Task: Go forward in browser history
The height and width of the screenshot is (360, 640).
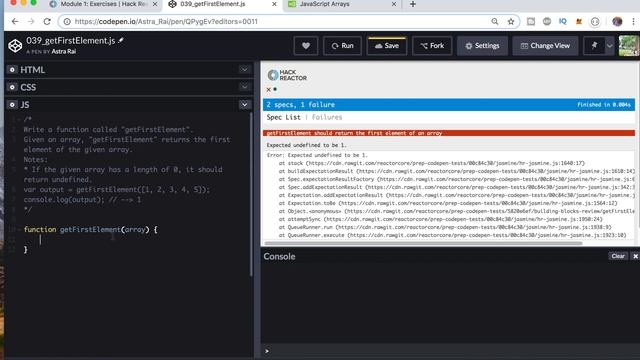Action: (x=31, y=21)
